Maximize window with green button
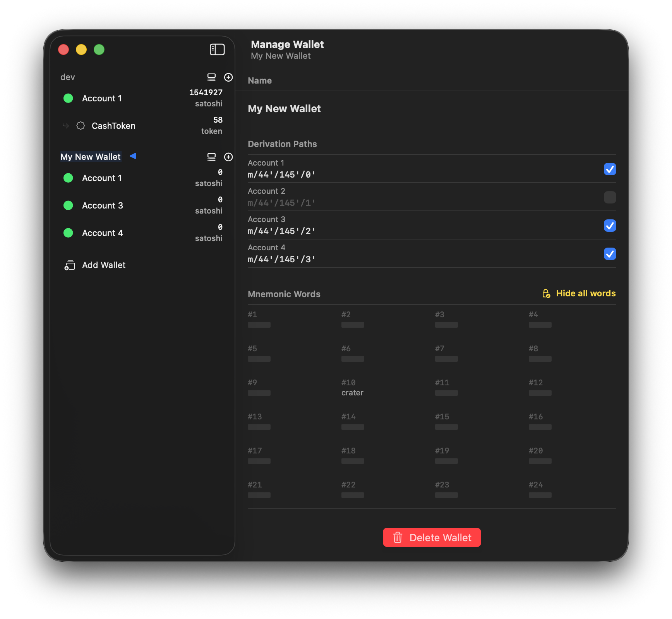This screenshot has height=619, width=672. [99, 50]
